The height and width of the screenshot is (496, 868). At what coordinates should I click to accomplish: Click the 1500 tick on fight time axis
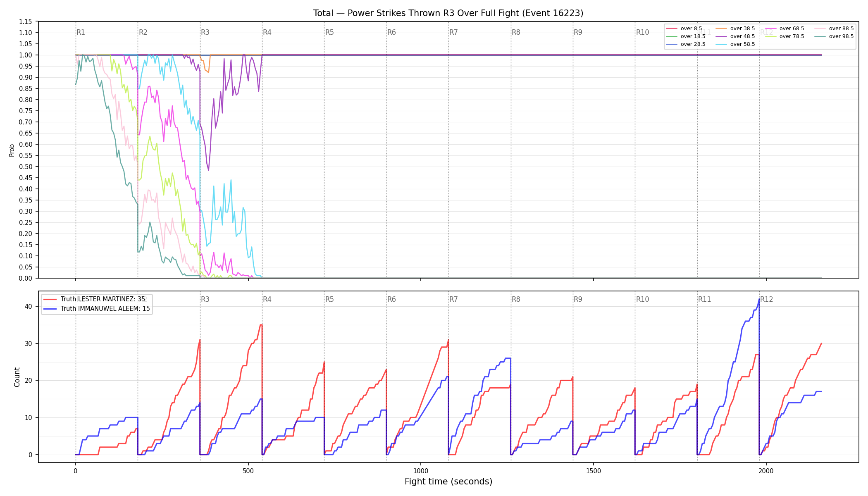594,471
